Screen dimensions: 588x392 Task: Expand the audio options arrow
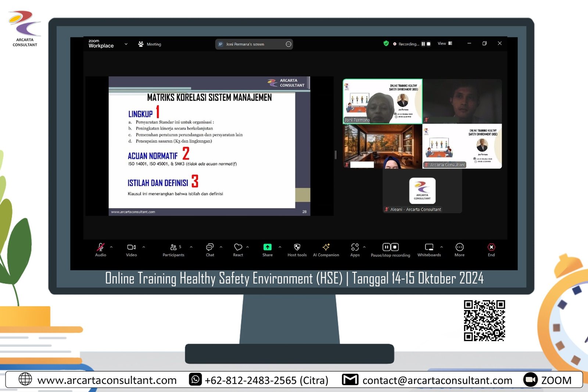pos(111,247)
